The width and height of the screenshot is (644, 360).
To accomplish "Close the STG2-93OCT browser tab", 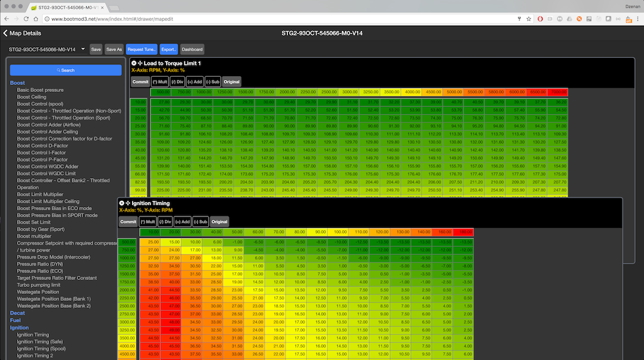I will click(x=103, y=8).
